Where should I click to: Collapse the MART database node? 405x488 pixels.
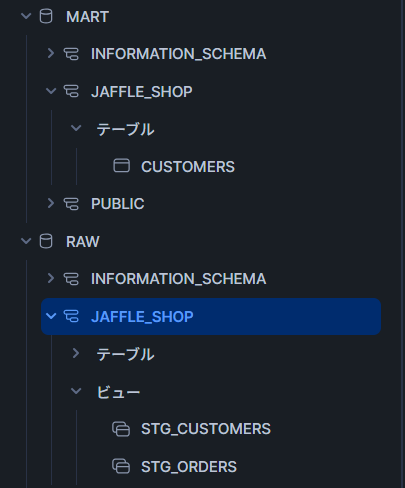26,16
